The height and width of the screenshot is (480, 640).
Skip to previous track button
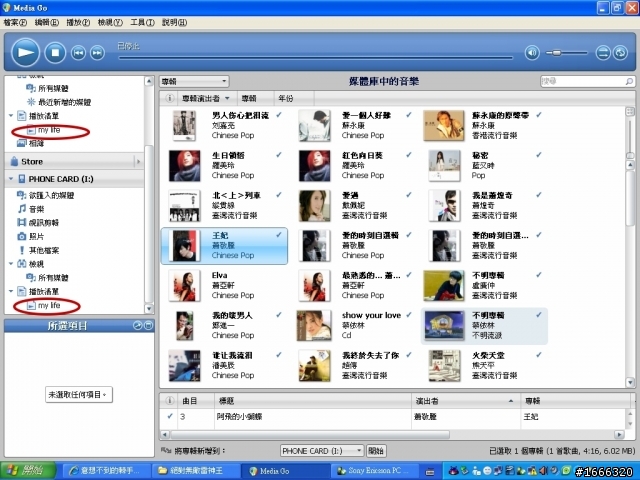pos(78,53)
